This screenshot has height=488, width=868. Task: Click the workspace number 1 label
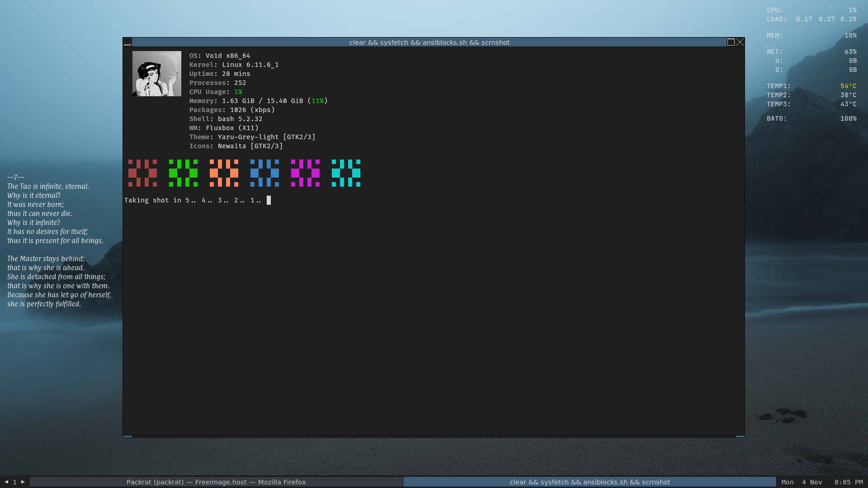(14, 482)
